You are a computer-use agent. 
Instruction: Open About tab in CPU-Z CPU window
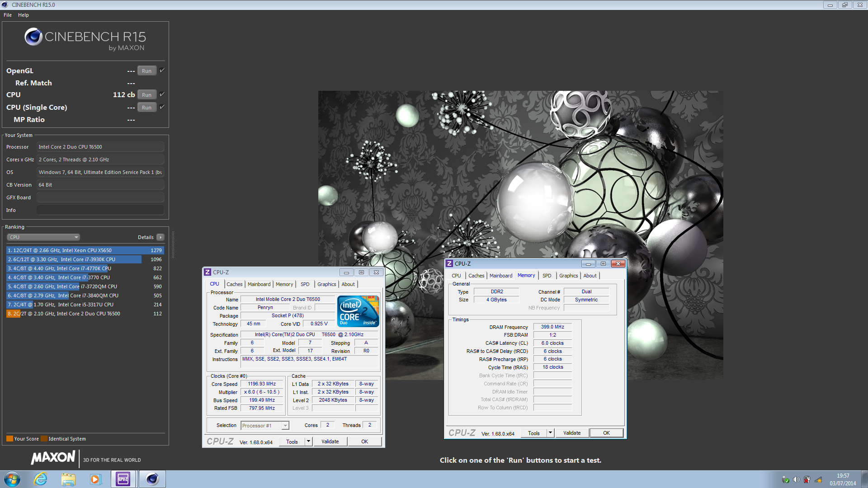pos(348,284)
